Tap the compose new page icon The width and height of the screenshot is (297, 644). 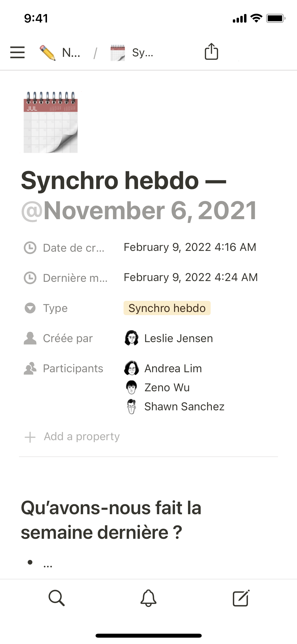[241, 598]
